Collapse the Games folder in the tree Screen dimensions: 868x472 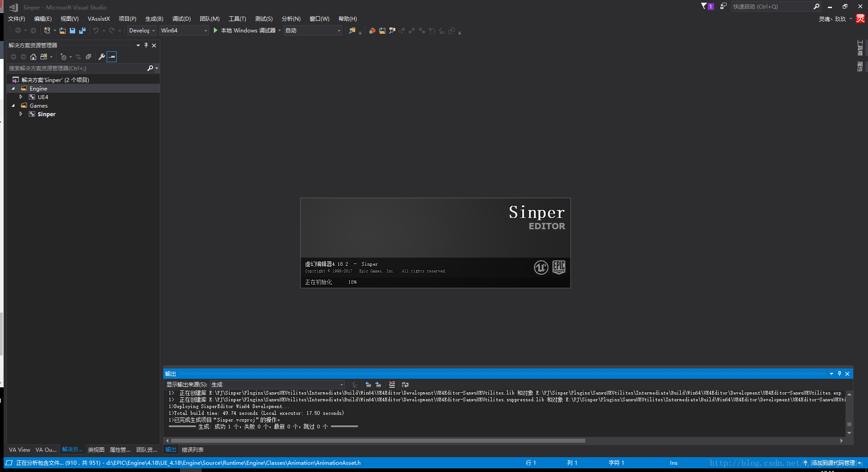[x=14, y=105]
